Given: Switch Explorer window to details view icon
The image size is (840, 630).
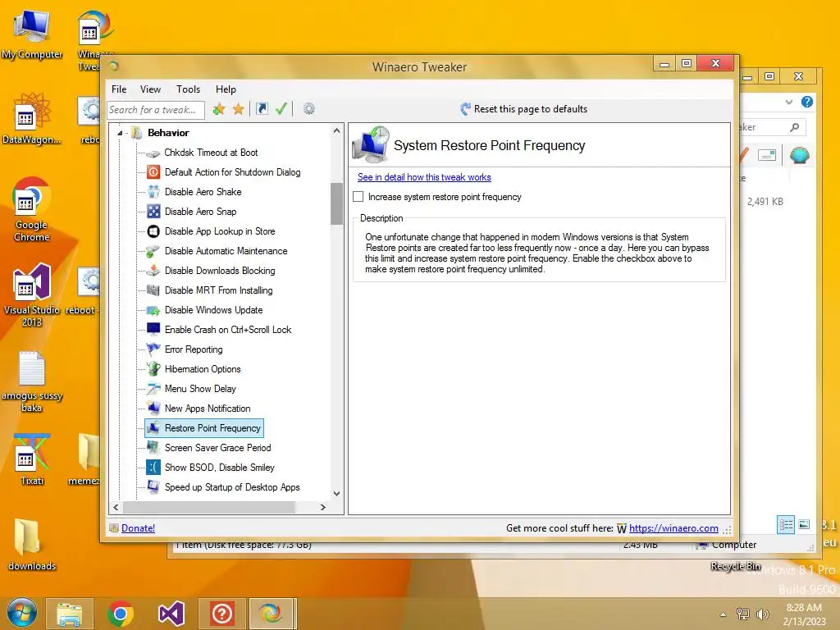Looking at the screenshot, I should [x=785, y=524].
